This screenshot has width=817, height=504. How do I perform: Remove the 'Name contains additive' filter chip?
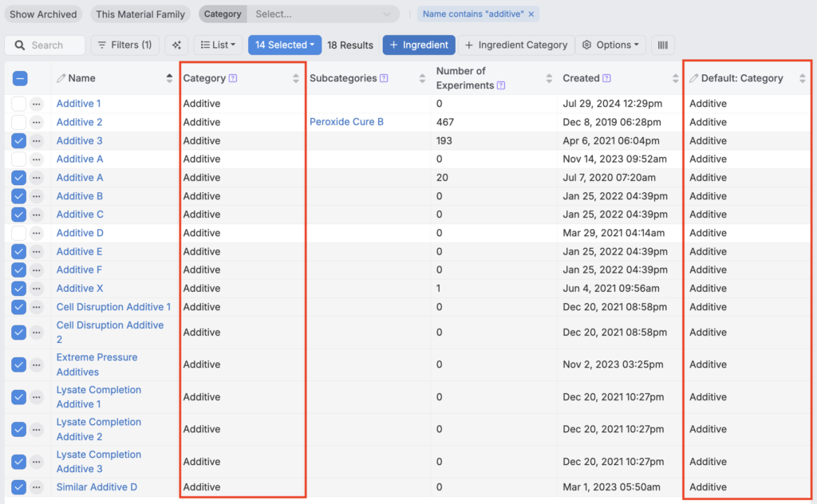[x=532, y=14]
